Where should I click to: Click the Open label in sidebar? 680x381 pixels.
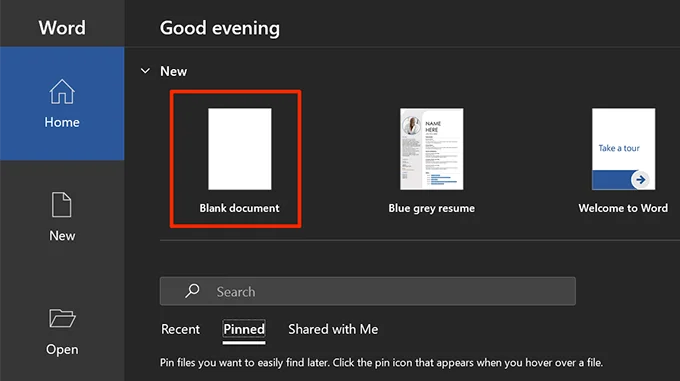click(x=62, y=349)
